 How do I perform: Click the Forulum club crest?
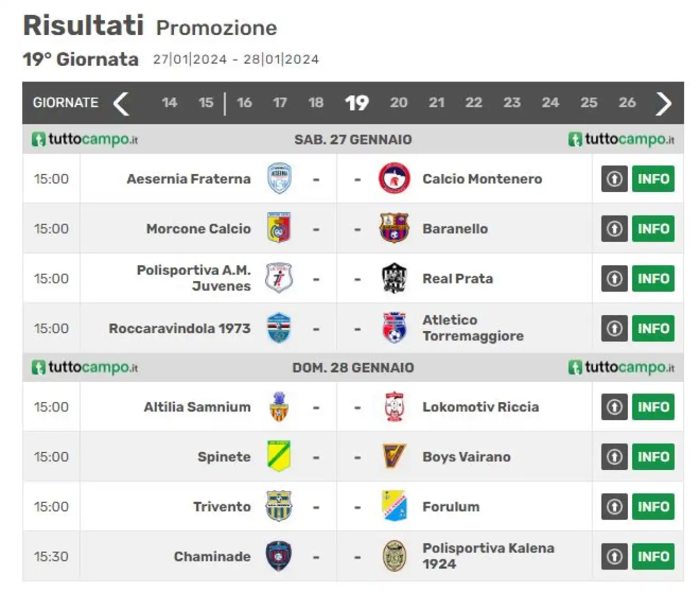tap(394, 506)
